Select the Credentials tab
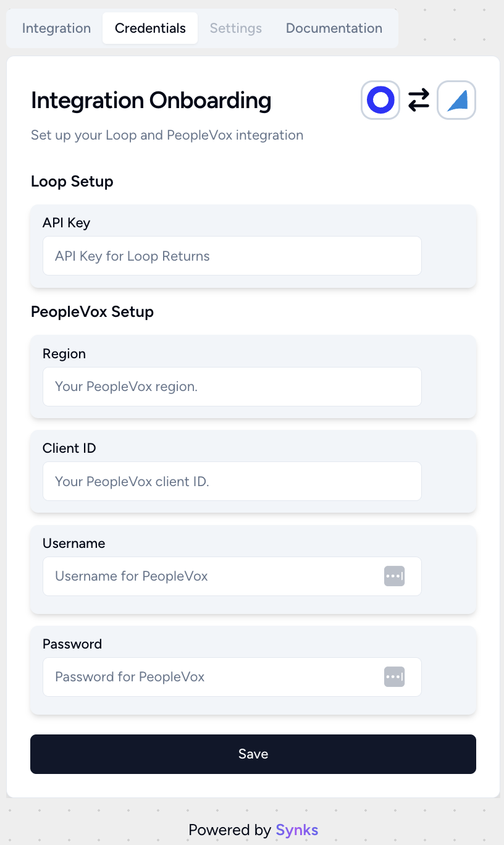Image resolution: width=504 pixels, height=845 pixels. tap(150, 28)
